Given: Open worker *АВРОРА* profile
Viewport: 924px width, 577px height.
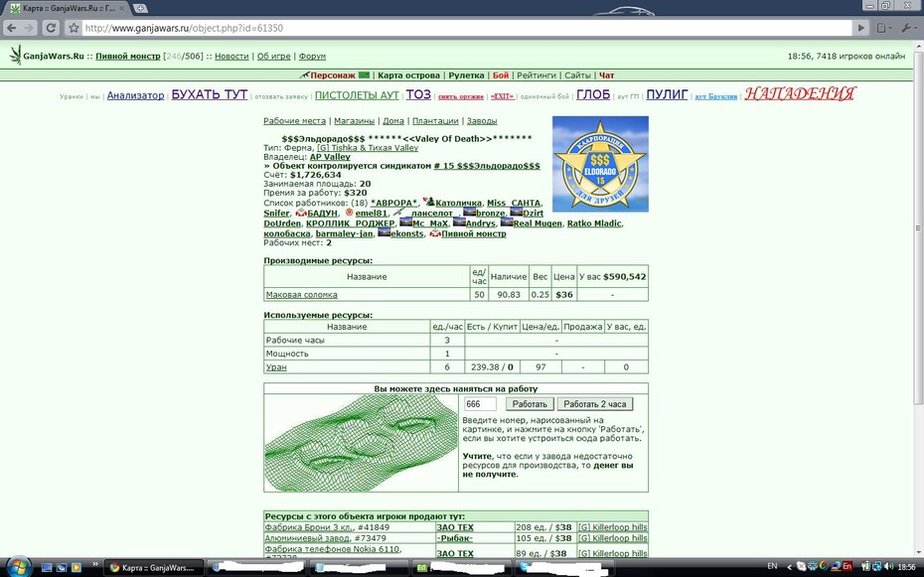Looking at the screenshot, I should [x=393, y=204].
